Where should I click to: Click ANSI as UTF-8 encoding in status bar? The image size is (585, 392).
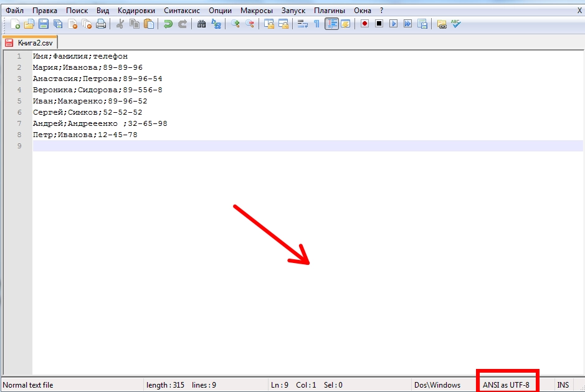tap(506, 385)
